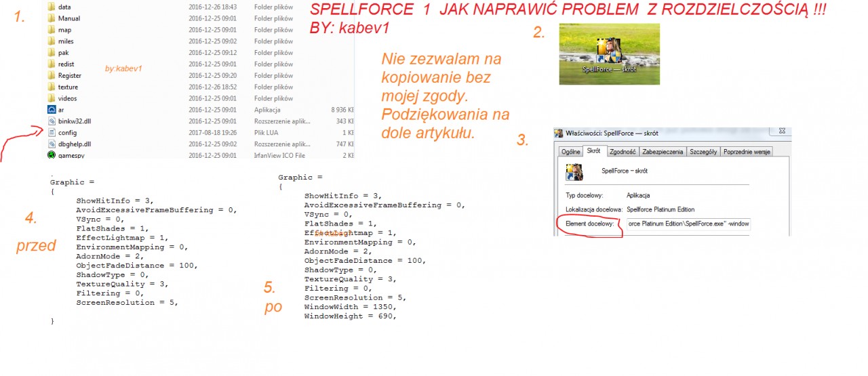The width and height of the screenshot is (868, 376).
Task: Select the Manual folder icon
Action: [x=52, y=18]
